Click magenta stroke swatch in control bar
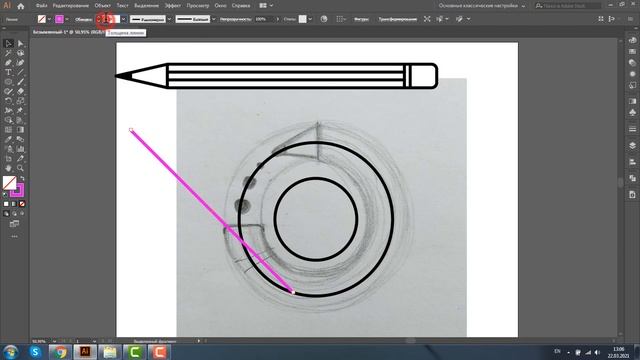Image resolution: width=640 pixels, height=360 pixels. [x=60, y=19]
